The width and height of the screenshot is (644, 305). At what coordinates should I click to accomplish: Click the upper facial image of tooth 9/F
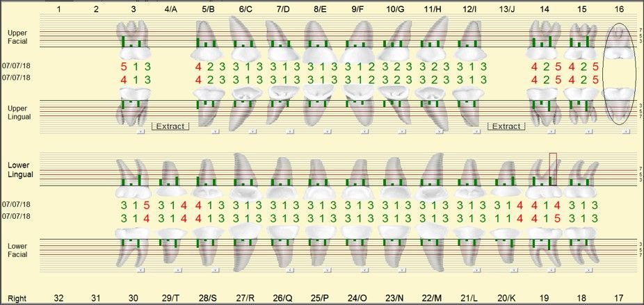point(357,40)
